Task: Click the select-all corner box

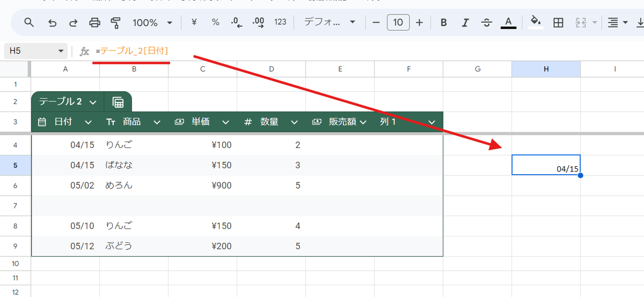Action: (x=15, y=69)
